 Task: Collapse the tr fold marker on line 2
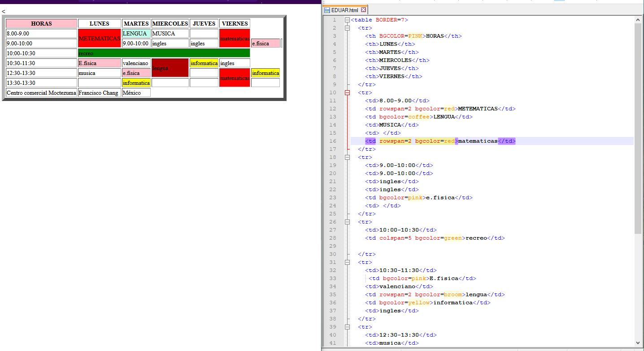[x=347, y=28]
